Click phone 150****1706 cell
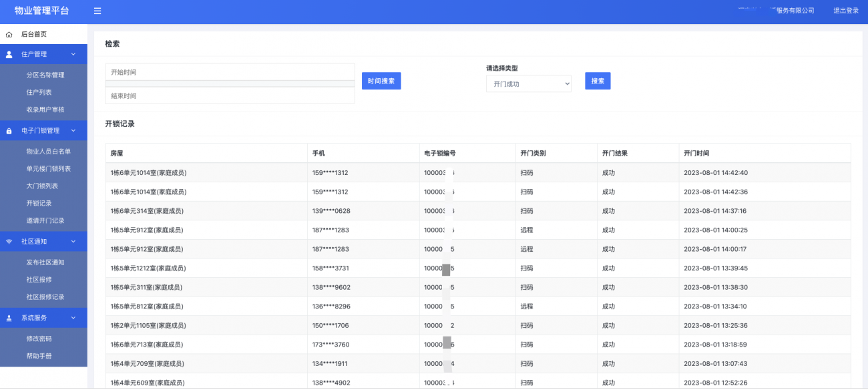Viewport: 868px width, 390px height. pos(363,326)
